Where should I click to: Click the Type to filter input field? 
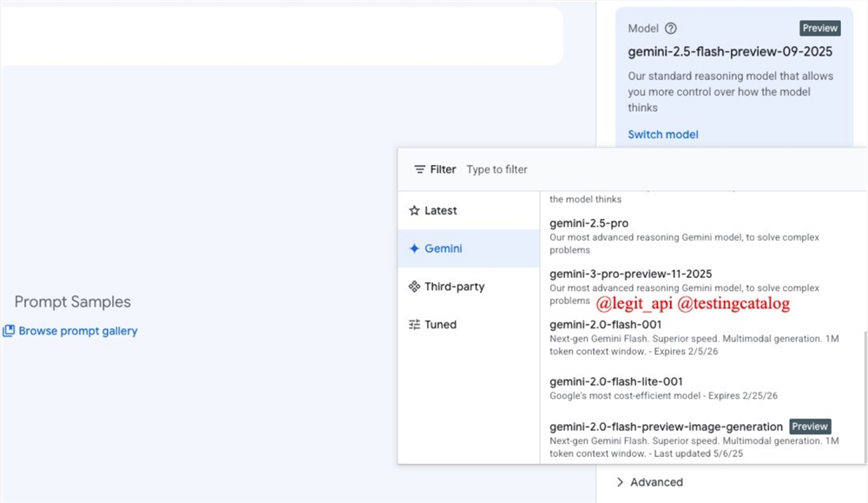pos(497,169)
